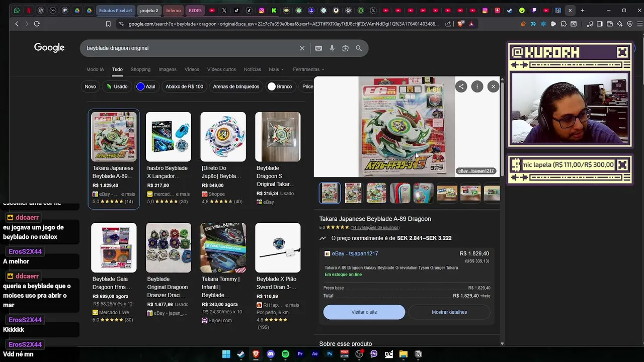Toggle the Usado filter chip
Screen dimensions: 644x362
[x=117, y=86]
